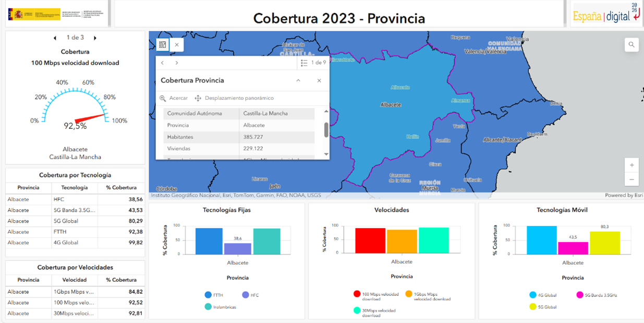The width and height of the screenshot is (644, 323).
Task: Select 5G Banda 3.5G row
Action: (x=75, y=210)
